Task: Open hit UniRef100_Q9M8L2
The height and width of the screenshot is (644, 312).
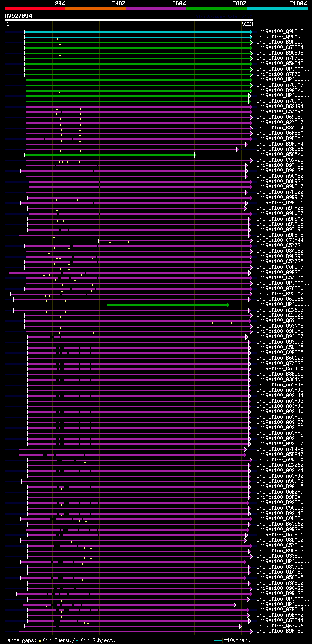Action: (280, 32)
